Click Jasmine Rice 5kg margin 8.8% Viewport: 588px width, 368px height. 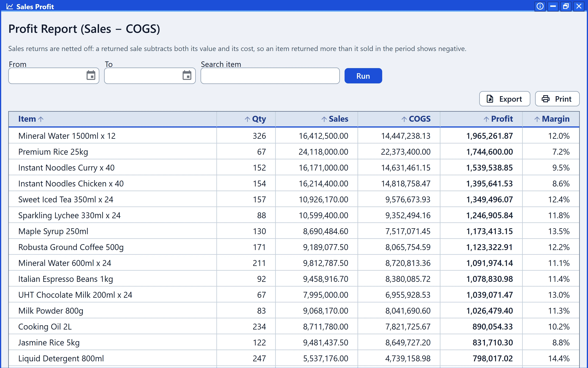tap(561, 342)
